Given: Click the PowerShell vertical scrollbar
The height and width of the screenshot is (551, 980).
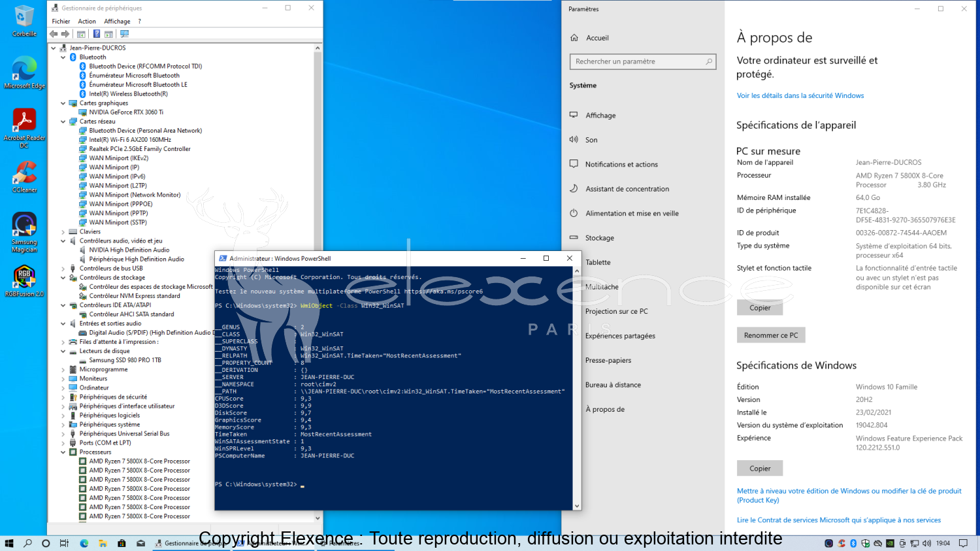Looking at the screenshot, I should (x=577, y=387).
